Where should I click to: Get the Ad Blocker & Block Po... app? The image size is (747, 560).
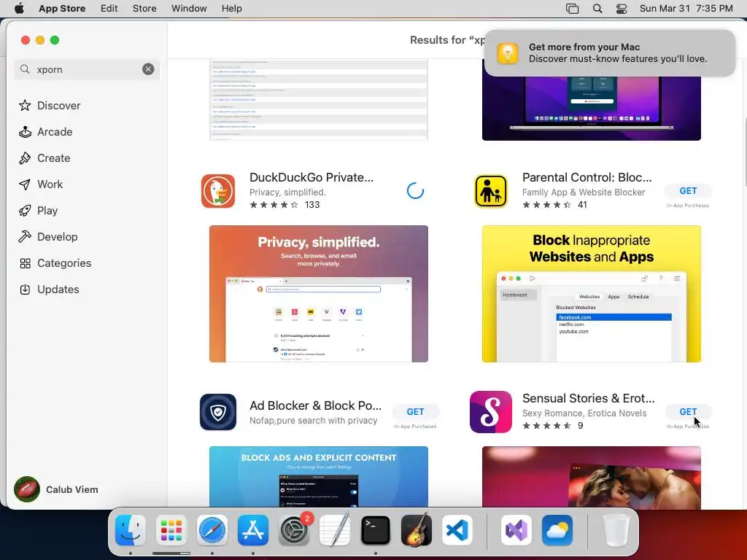(x=415, y=412)
